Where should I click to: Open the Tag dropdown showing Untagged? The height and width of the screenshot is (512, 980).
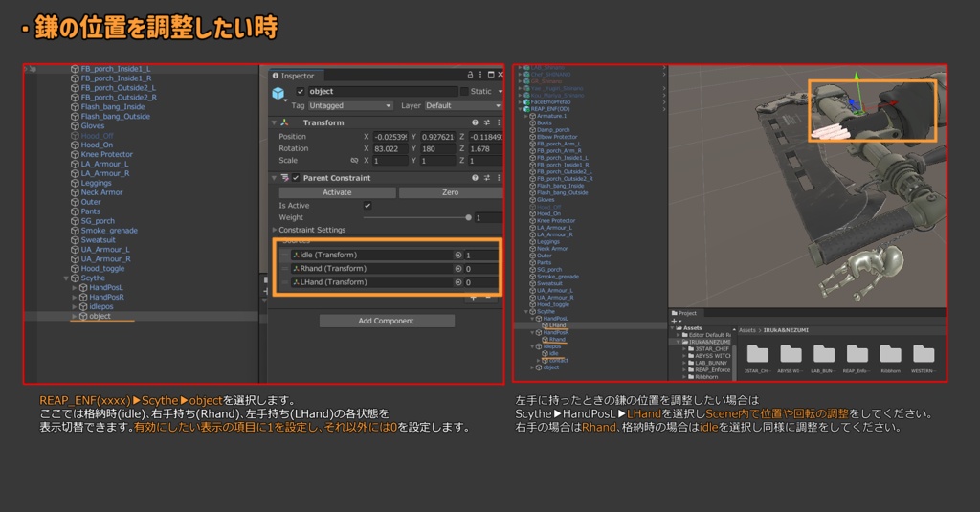coord(350,105)
